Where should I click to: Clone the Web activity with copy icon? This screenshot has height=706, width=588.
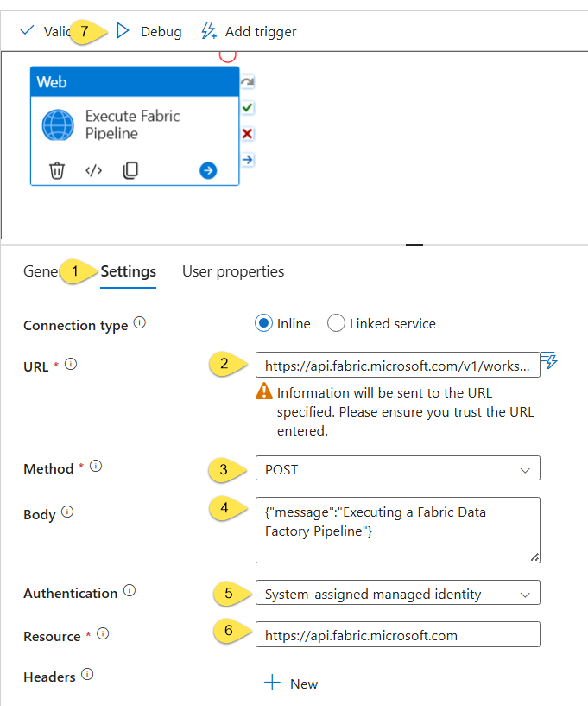click(x=130, y=170)
